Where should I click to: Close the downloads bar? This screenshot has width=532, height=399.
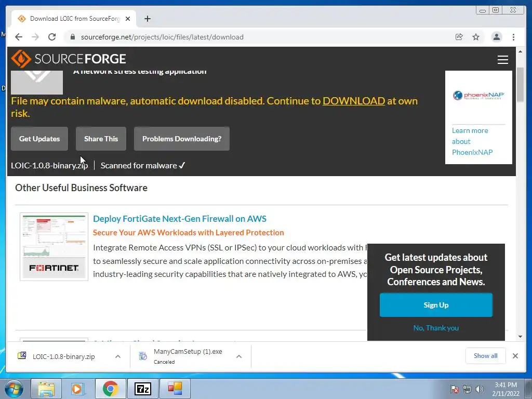pos(515,355)
